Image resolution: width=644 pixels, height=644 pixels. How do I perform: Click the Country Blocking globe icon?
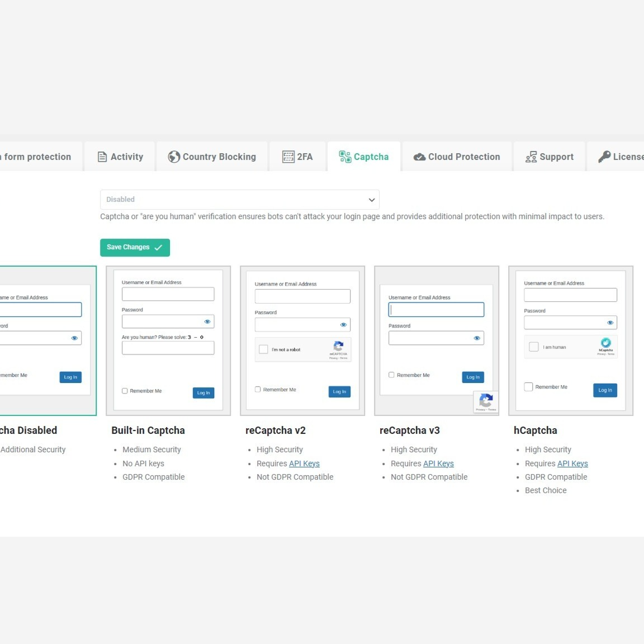coord(174,157)
